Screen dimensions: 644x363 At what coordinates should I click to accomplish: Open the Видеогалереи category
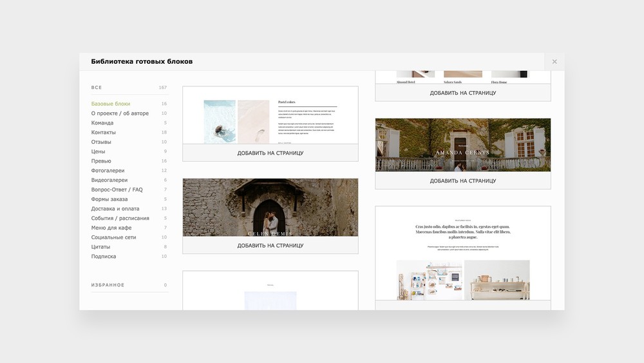[109, 181]
